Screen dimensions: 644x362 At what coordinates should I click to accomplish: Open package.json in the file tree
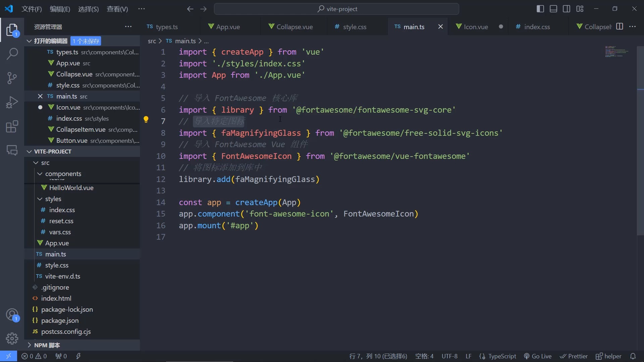click(x=60, y=320)
